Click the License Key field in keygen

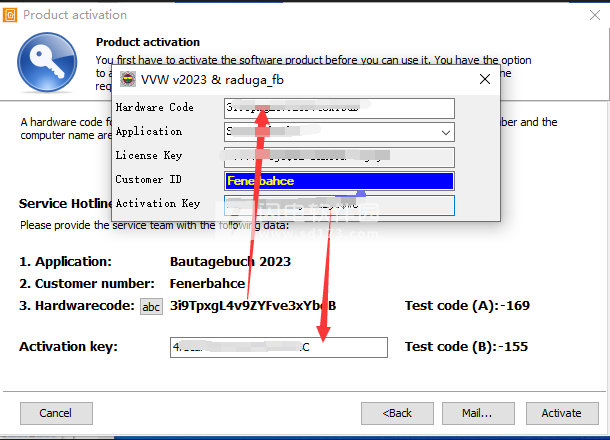pos(339,157)
